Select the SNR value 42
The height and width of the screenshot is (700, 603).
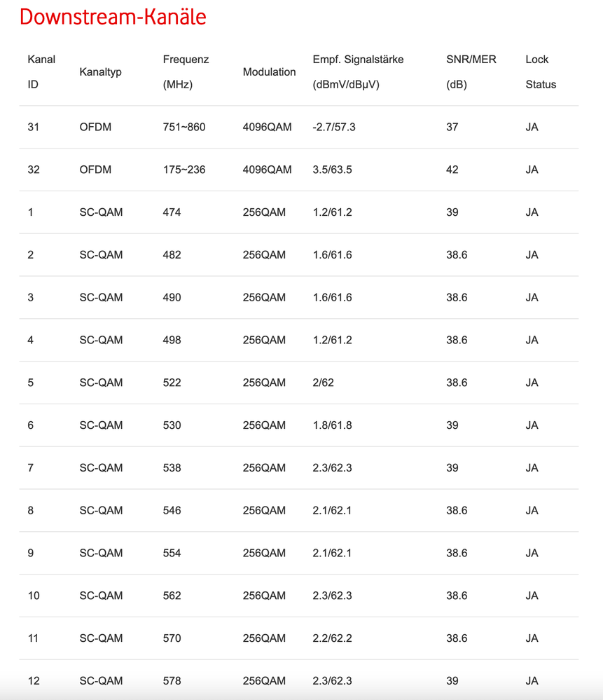(x=452, y=170)
